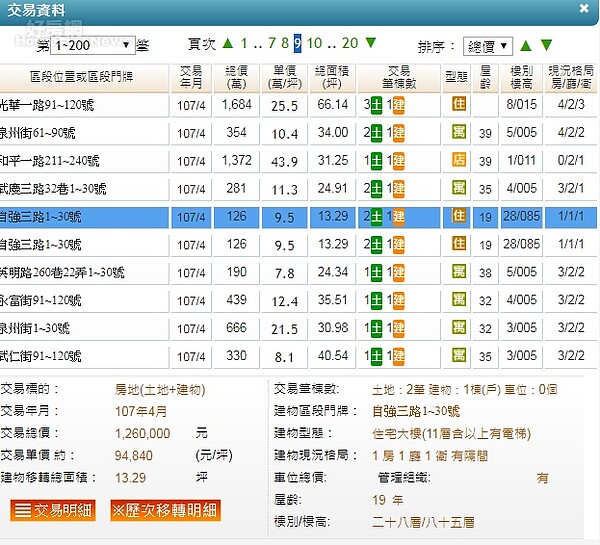
Task: Click 1,260,000 transaction total value
Action: coord(143,434)
